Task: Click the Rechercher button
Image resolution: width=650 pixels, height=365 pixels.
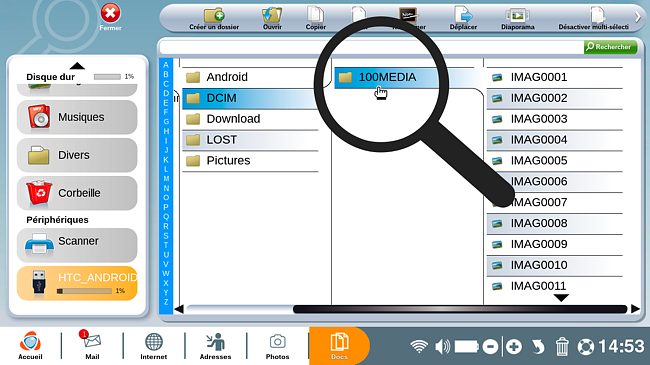Action: [610, 47]
